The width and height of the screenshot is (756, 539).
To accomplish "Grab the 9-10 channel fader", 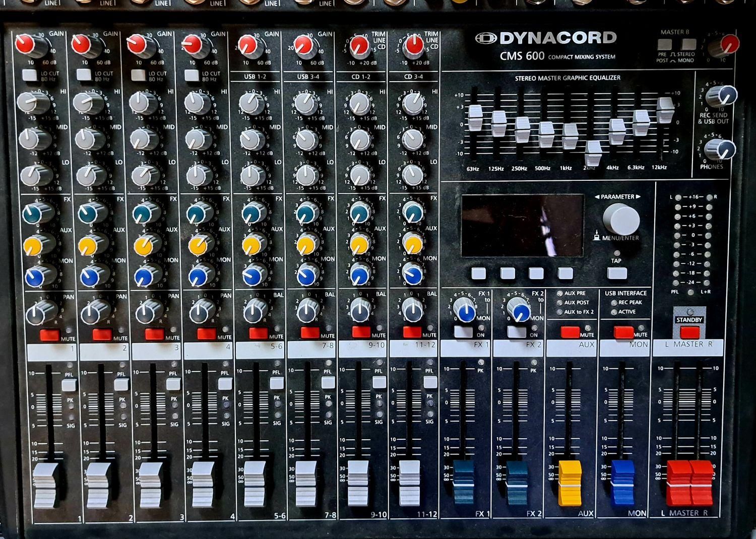I will [x=358, y=483].
